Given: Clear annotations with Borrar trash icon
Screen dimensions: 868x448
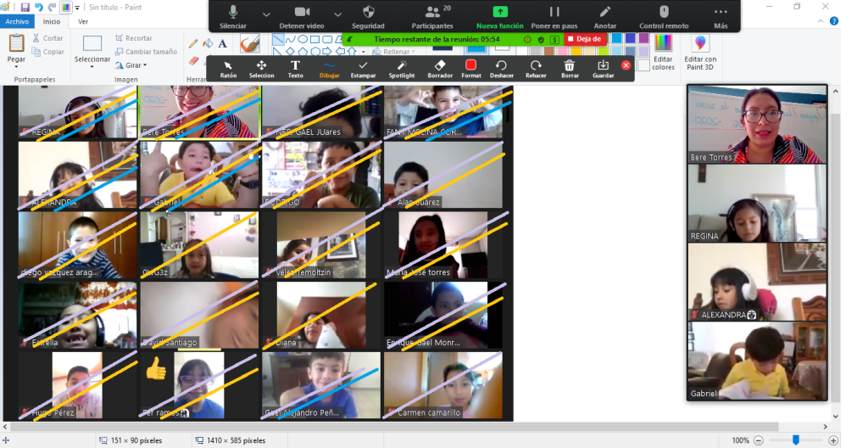Looking at the screenshot, I should (x=570, y=68).
